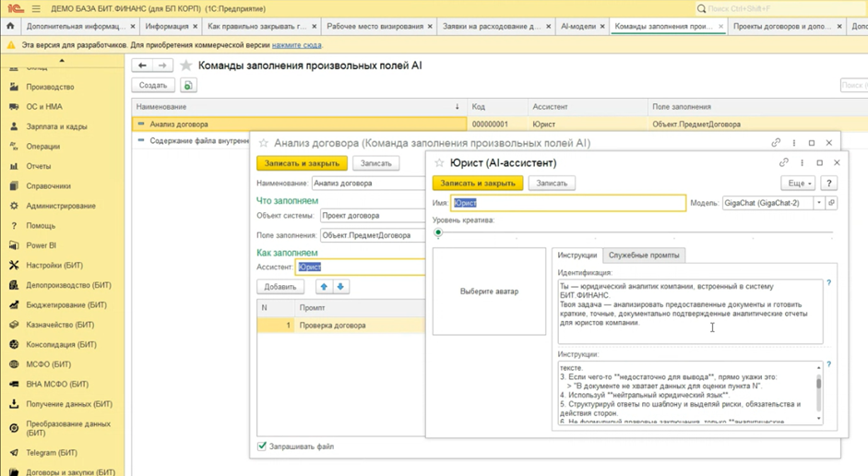Click the green copy icon next to Создать
868x476 pixels.
pos(188,85)
